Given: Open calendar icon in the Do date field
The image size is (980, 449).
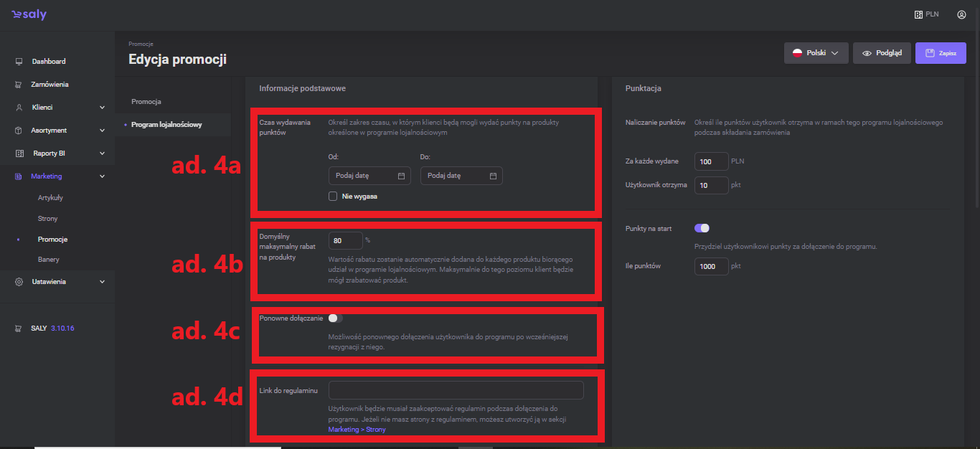Looking at the screenshot, I should pos(493,176).
